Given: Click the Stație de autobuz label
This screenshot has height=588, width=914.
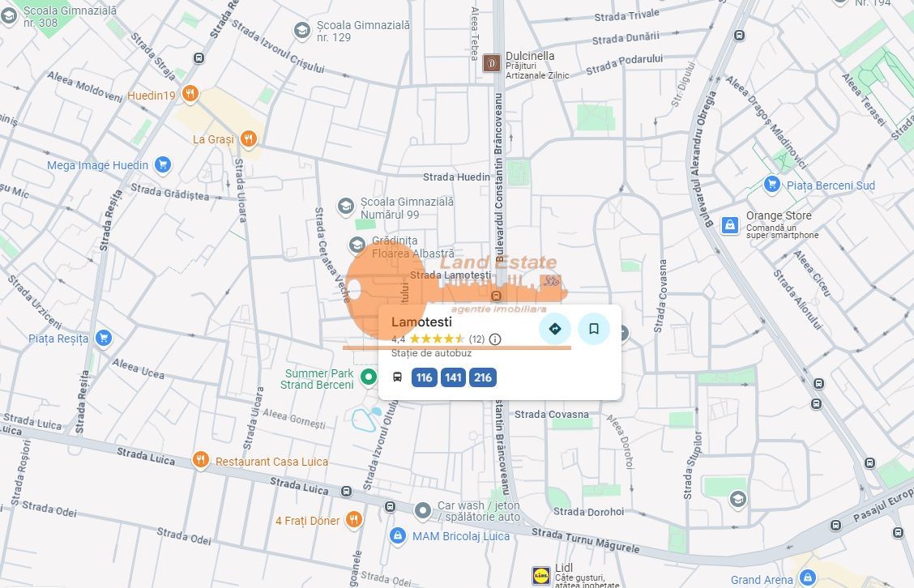Looking at the screenshot, I should (431, 353).
